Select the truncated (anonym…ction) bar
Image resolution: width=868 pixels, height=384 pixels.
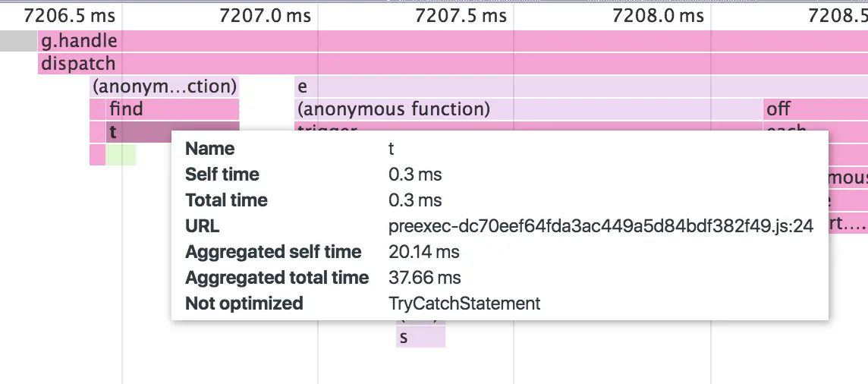coord(164,87)
